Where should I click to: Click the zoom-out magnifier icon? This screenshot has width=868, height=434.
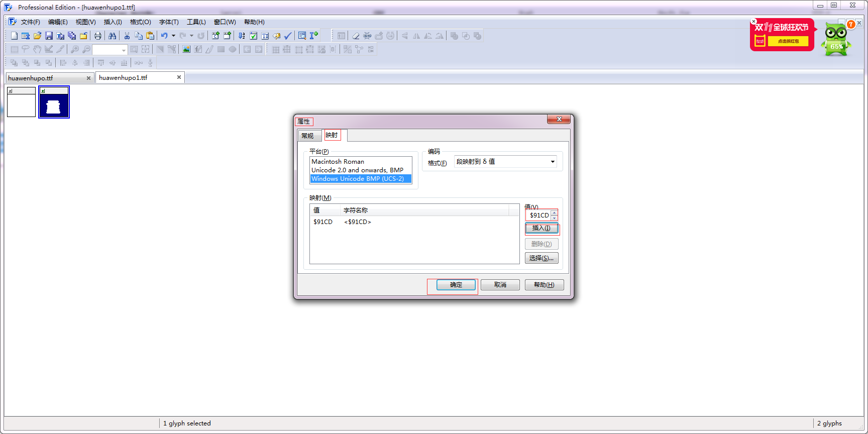pyautogui.click(x=86, y=49)
